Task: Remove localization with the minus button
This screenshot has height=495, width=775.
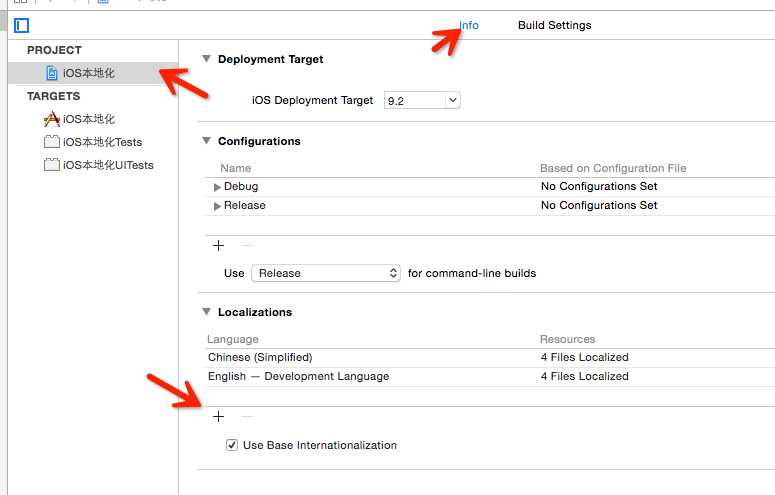Action: click(x=248, y=416)
